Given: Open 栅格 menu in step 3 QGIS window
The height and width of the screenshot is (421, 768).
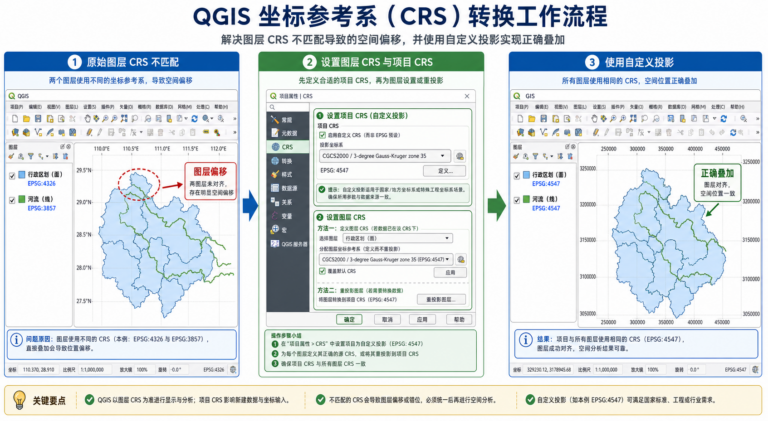Looking at the screenshot, I should [656, 107].
